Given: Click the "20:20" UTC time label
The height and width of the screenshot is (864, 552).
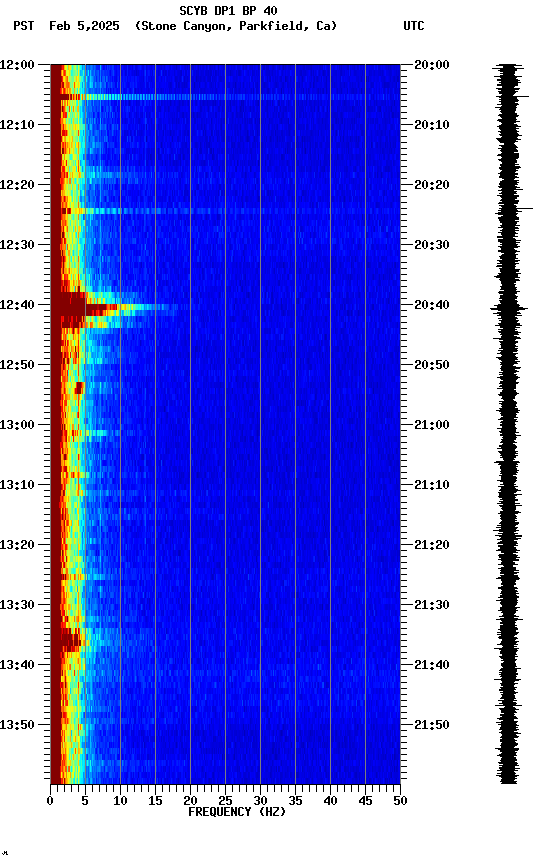Looking at the screenshot, I should pyautogui.click(x=432, y=185).
